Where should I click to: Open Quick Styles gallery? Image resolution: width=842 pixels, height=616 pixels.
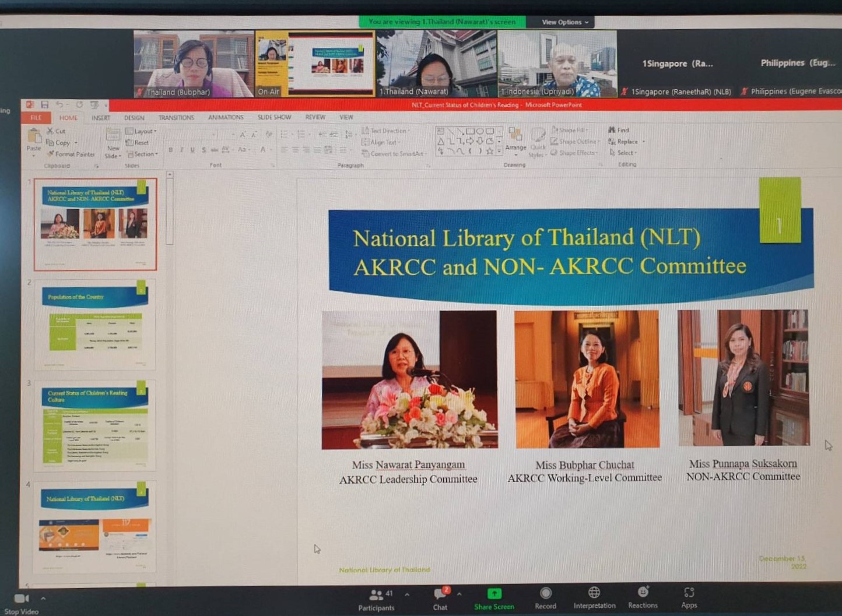pyautogui.click(x=537, y=142)
